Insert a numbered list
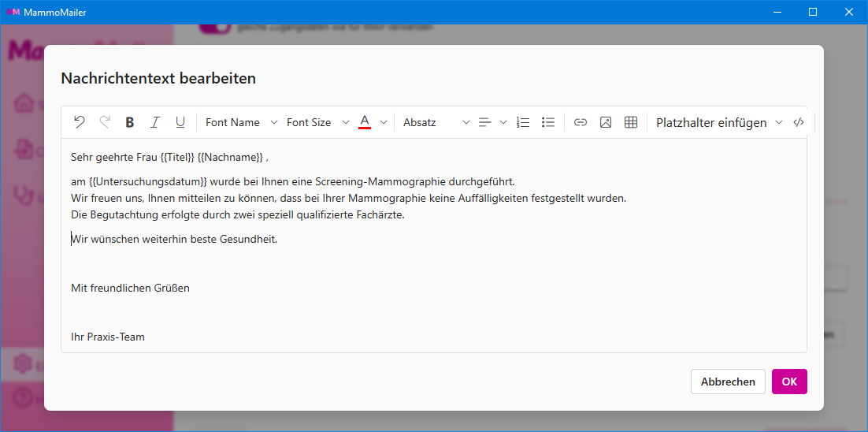868x432 pixels. click(x=523, y=122)
